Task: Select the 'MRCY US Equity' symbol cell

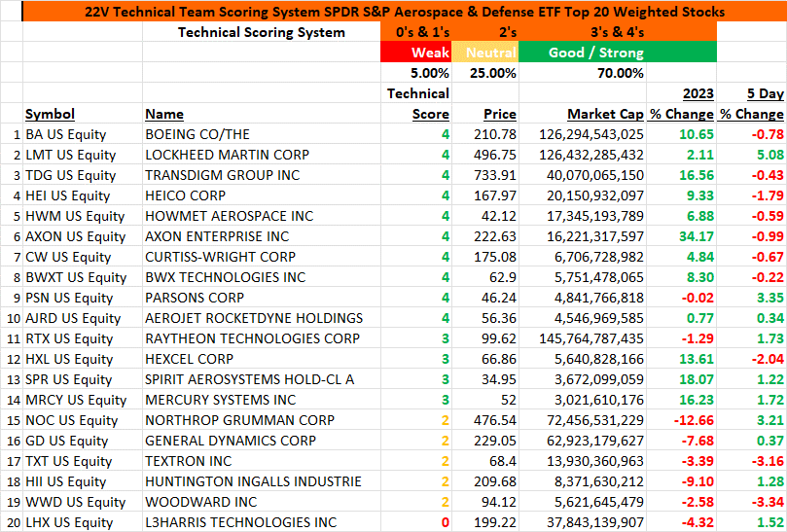Action: tap(83, 400)
